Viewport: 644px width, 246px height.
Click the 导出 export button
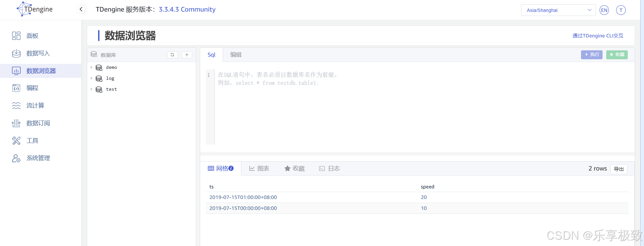[x=619, y=169]
